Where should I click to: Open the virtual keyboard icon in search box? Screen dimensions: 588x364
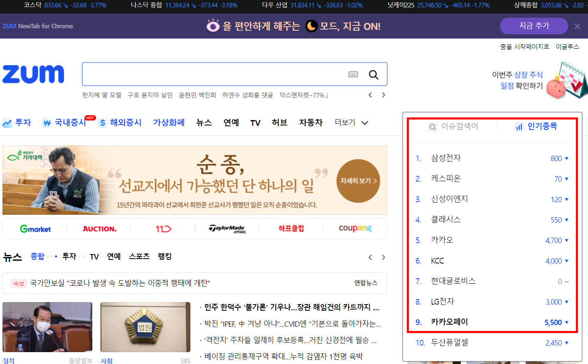353,74
